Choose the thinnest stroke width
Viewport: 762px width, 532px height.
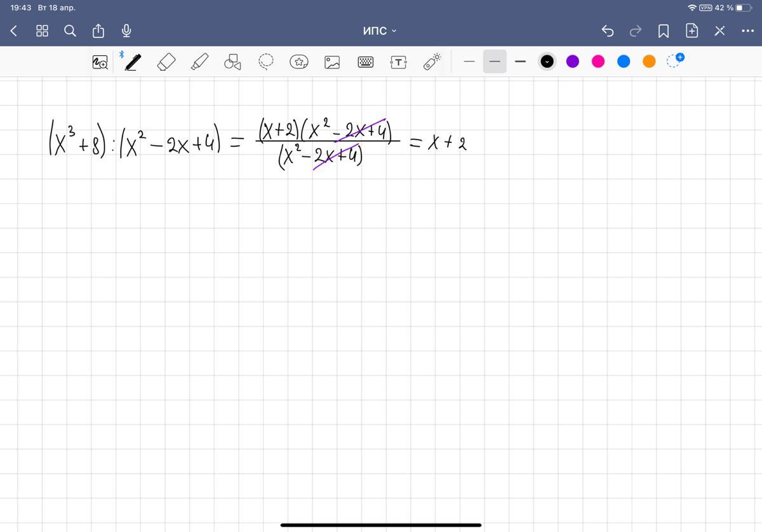coord(469,62)
